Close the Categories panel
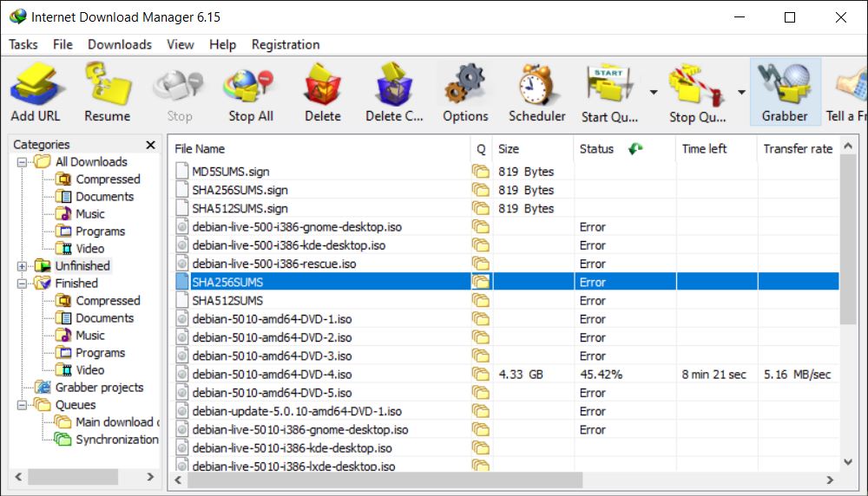This screenshot has width=868, height=496. pos(150,145)
